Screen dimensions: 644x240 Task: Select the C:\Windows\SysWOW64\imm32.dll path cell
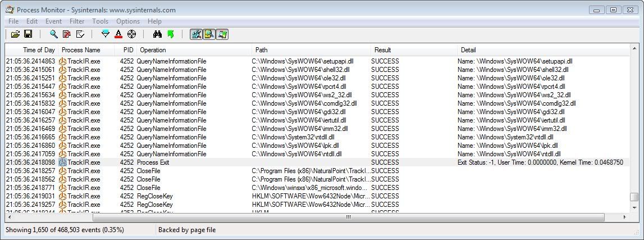coord(300,129)
